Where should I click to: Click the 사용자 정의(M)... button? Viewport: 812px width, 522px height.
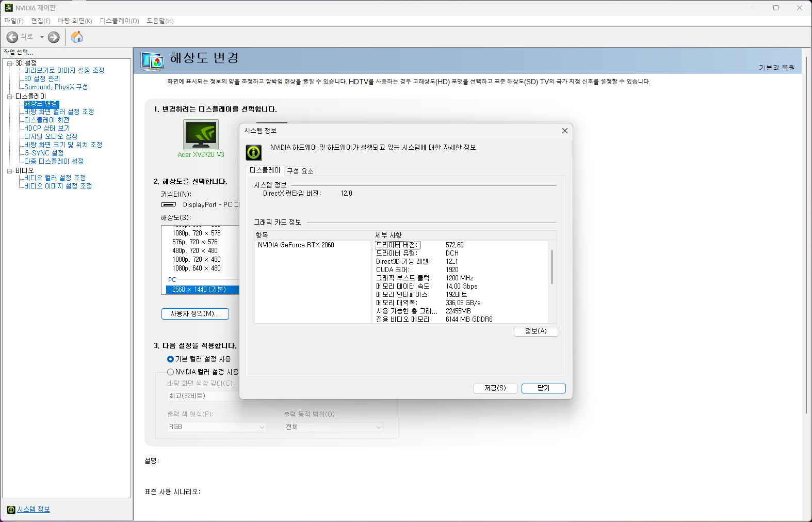tap(195, 314)
